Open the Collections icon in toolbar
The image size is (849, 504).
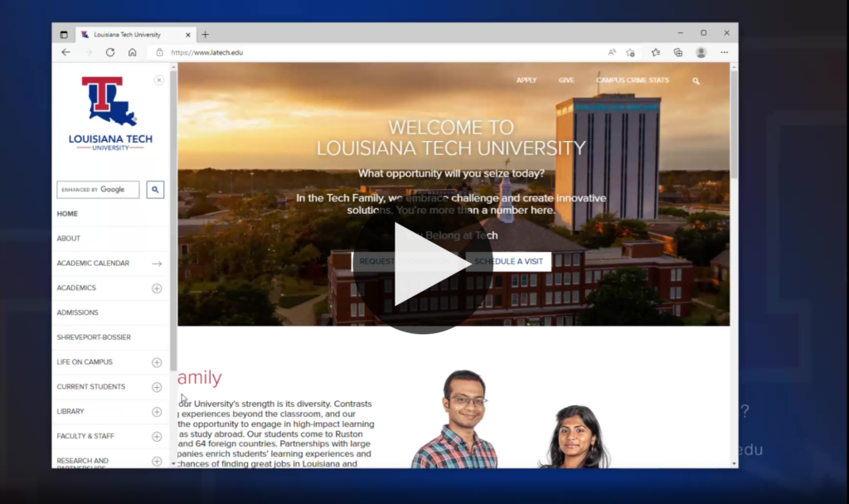click(678, 52)
